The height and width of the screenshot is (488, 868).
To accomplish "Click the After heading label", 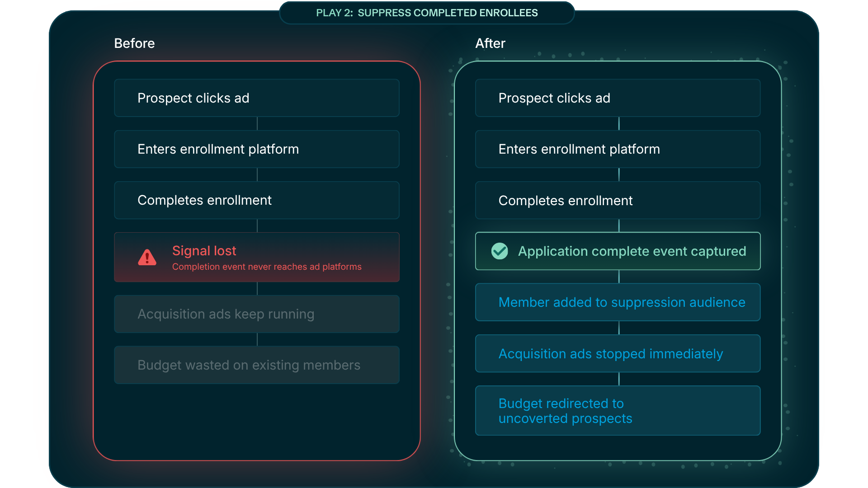I will (490, 43).
